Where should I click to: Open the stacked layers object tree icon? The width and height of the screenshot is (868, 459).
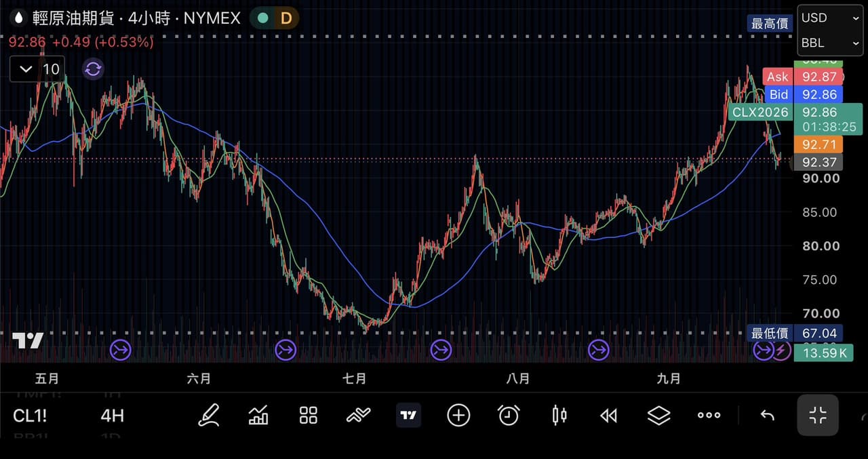[x=658, y=416]
